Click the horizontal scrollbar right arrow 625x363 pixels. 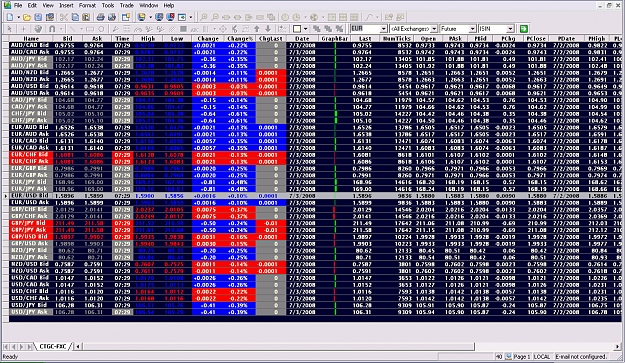coord(617,346)
